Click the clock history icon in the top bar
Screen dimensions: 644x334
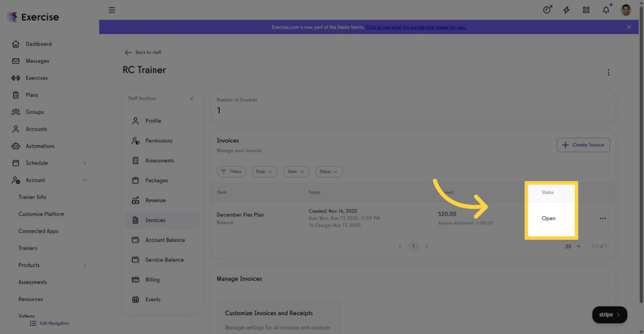546,9
